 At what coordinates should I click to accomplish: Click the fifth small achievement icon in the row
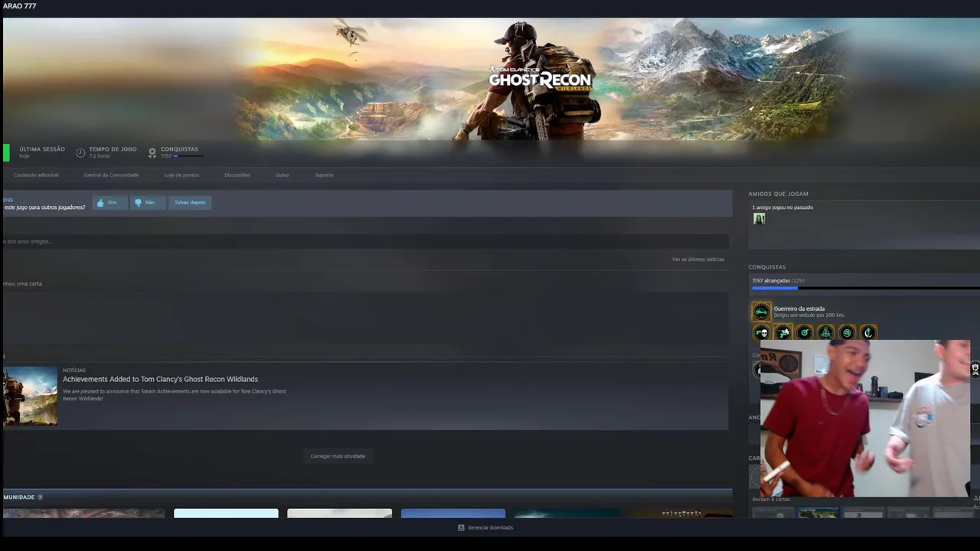(847, 332)
